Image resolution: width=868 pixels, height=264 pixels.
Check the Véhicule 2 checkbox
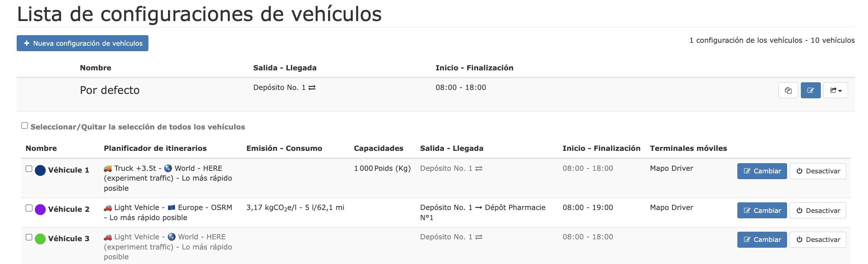coord(29,208)
